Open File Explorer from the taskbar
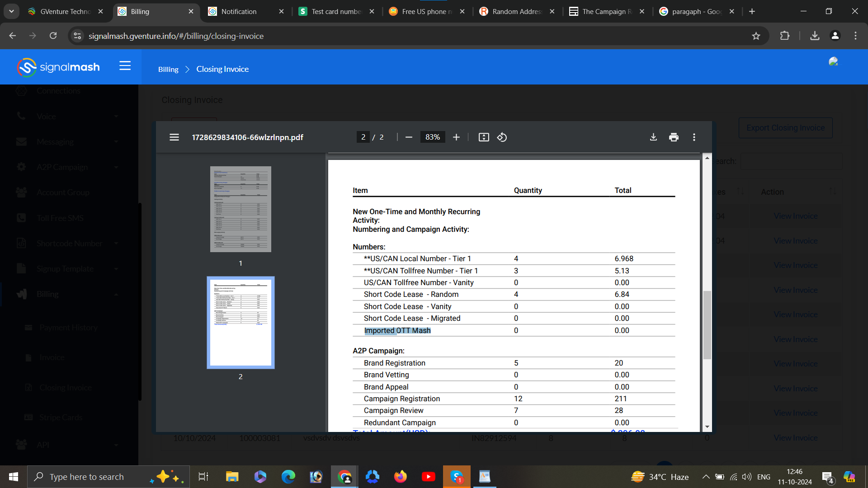Screen dimensions: 868x488 coord(232,477)
